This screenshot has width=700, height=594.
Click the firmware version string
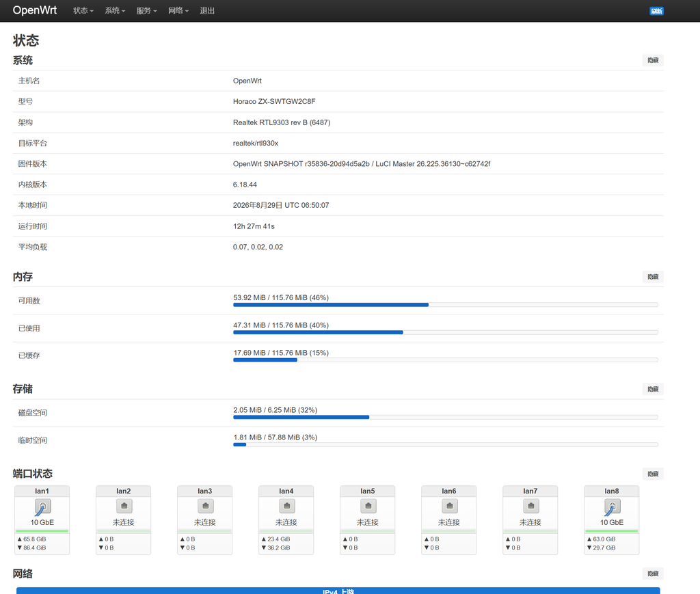[362, 164]
